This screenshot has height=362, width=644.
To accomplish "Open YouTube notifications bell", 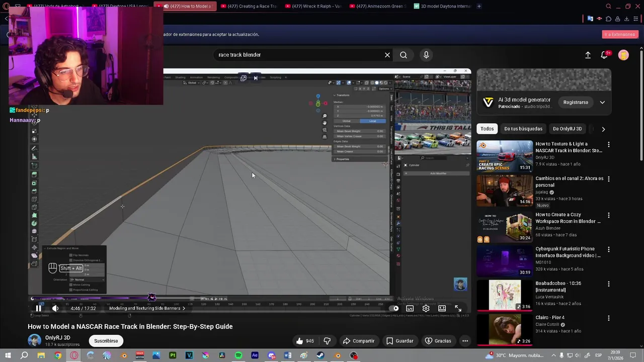I will click(605, 55).
